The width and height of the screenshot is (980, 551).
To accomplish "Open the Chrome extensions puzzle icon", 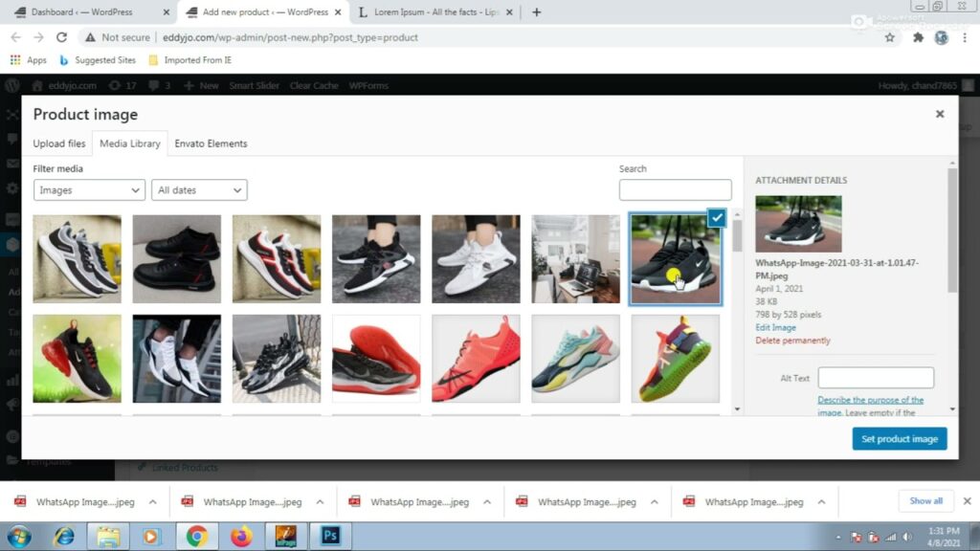I will pyautogui.click(x=918, y=37).
